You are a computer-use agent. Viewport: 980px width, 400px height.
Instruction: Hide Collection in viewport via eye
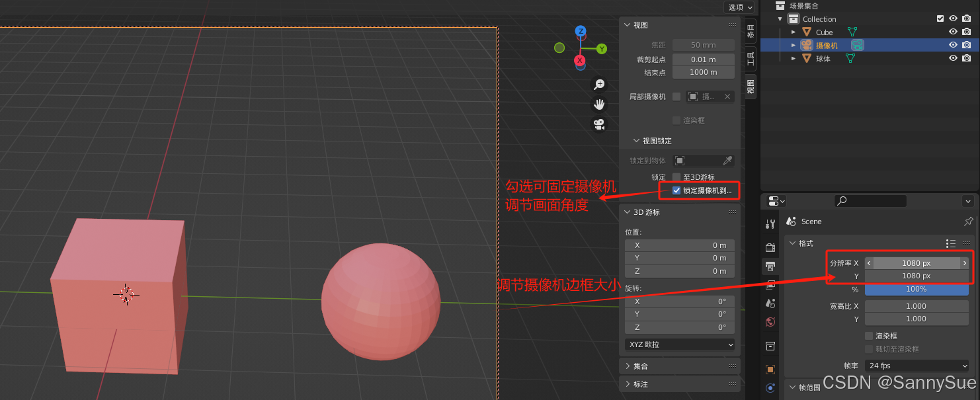(954, 19)
